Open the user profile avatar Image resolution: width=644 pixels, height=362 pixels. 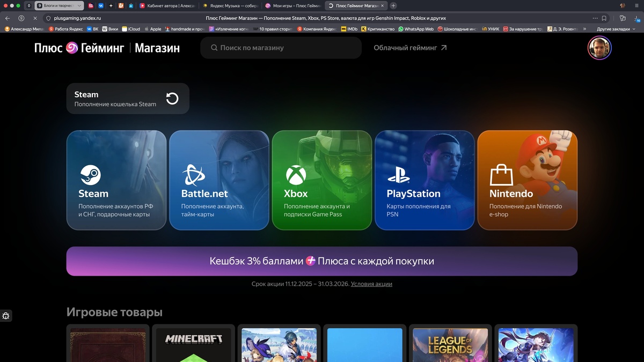(x=599, y=48)
